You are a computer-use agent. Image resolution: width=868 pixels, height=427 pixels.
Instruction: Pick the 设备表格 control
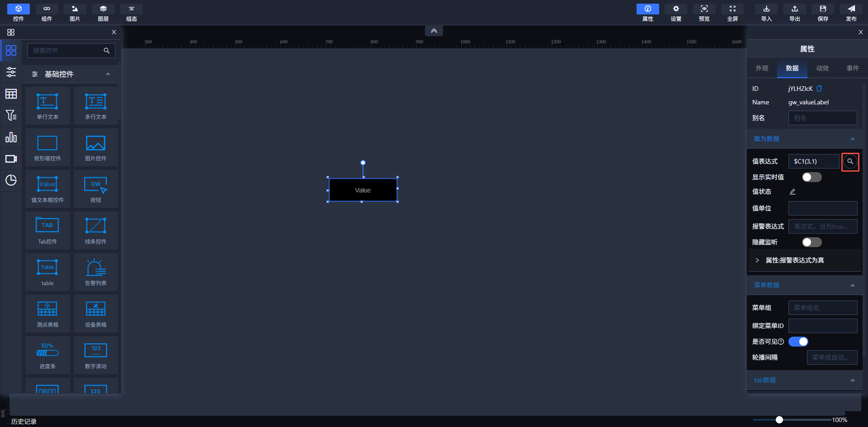pyautogui.click(x=96, y=314)
